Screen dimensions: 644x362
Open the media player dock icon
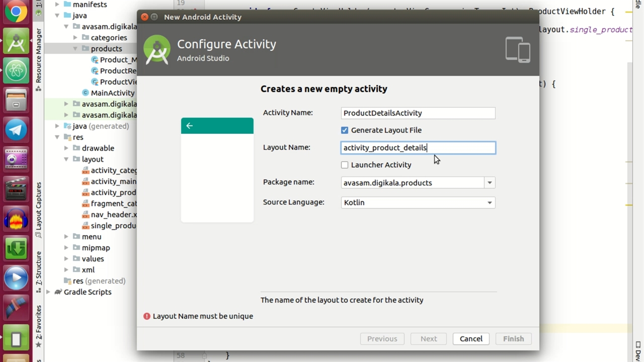16,278
